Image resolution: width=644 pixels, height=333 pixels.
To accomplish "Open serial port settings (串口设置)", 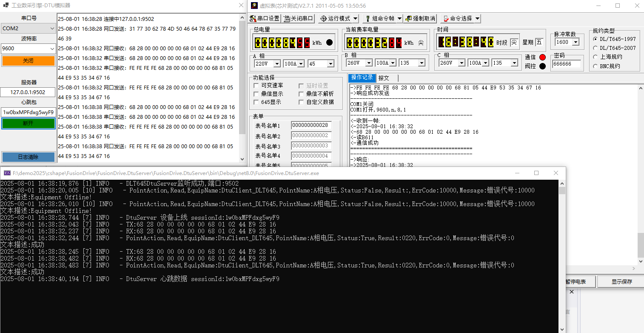I will [x=265, y=18].
